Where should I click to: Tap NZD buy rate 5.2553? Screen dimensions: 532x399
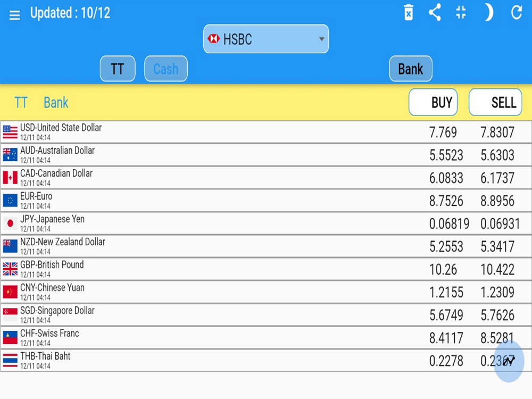click(x=446, y=246)
